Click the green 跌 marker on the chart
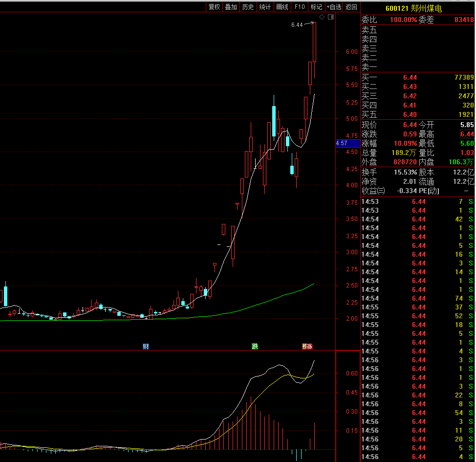The height and width of the screenshot is (462, 476). (255, 346)
